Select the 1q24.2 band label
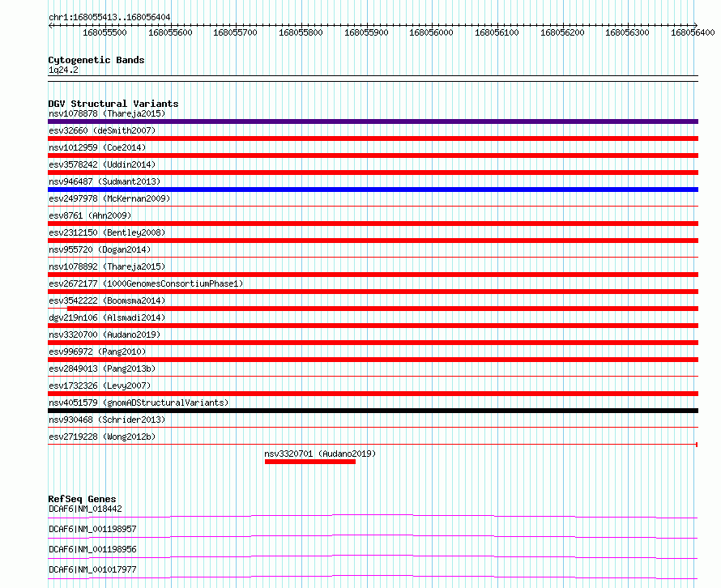This screenshot has height=588, width=721. tap(63, 70)
